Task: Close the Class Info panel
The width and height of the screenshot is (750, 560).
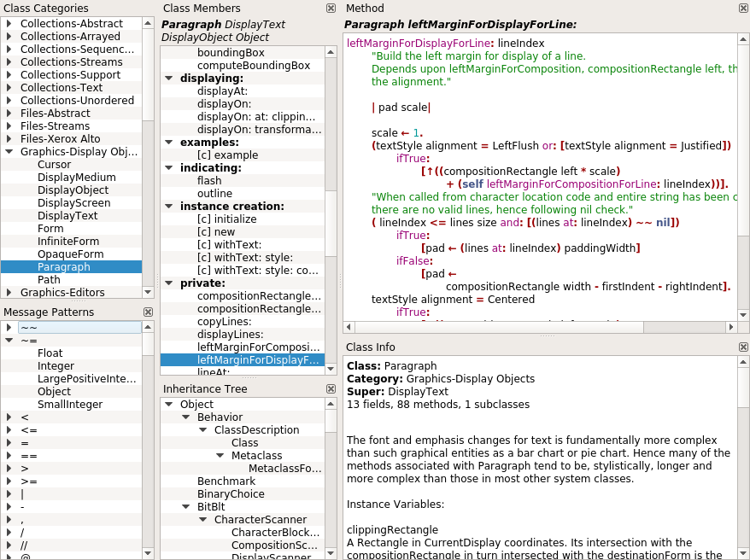Action: [x=744, y=347]
